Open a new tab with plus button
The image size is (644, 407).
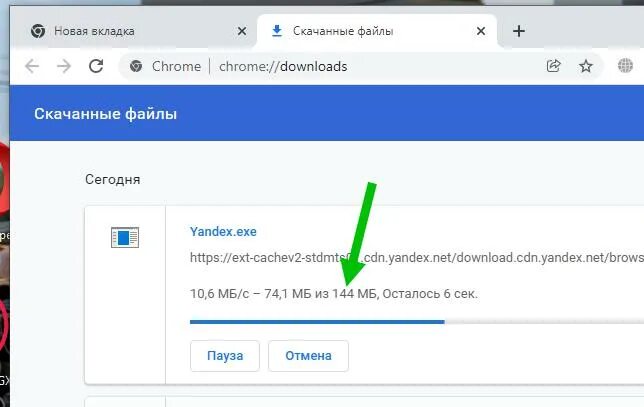(x=519, y=31)
